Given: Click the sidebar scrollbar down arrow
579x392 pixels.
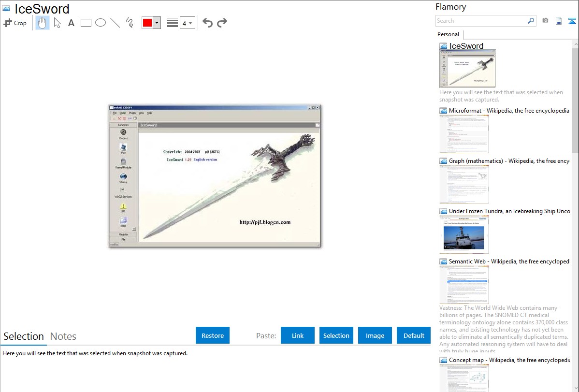Looking at the screenshot, I should 575,388.
